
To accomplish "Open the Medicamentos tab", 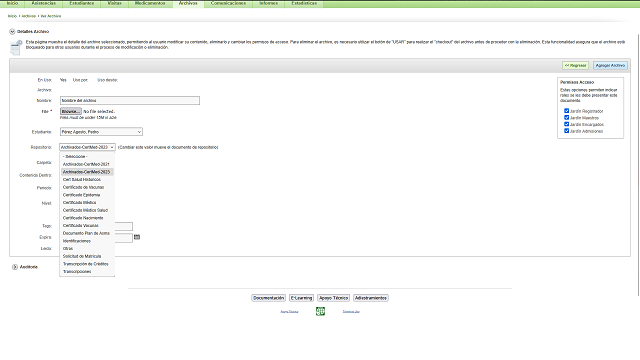I will (150, 3).
